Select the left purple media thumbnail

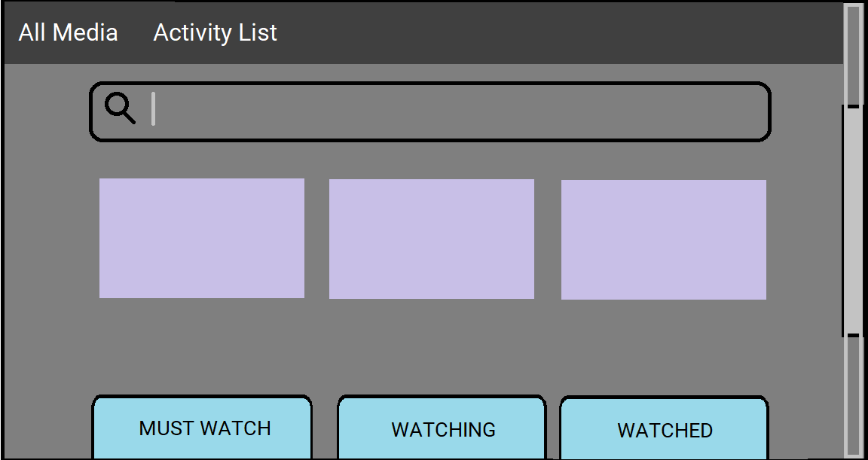click(x=202, y=238)
